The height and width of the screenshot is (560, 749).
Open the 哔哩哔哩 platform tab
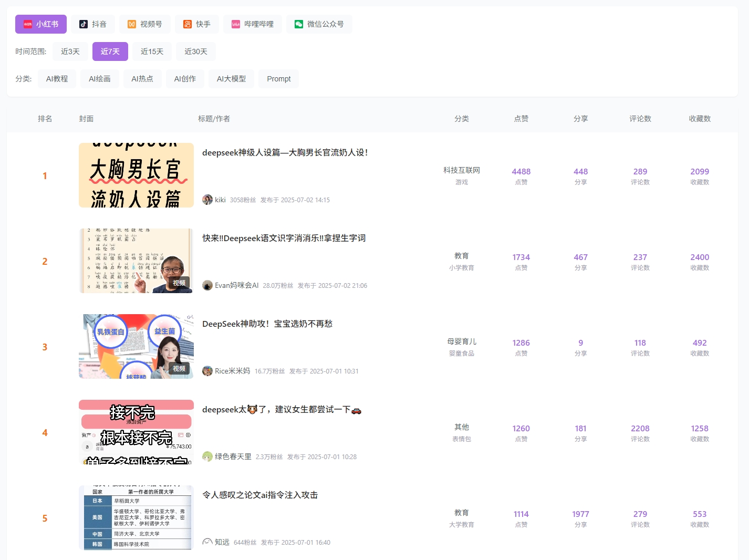[x=253, y=24]
